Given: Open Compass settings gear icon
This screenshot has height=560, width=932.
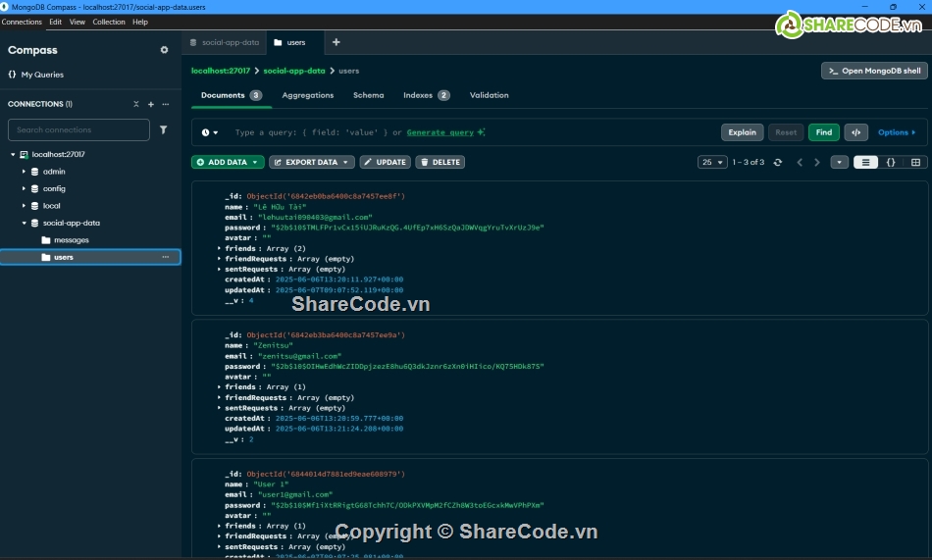Looking at the screenshot, I should [x=164, y=50].
